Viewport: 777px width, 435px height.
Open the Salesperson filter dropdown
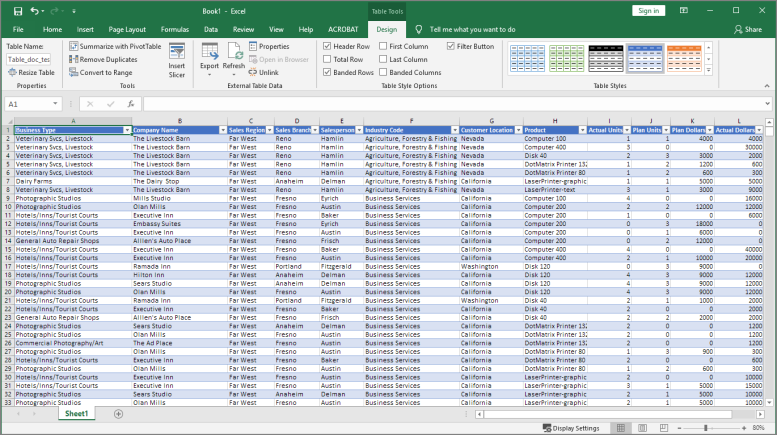click(x=359, y=130)
